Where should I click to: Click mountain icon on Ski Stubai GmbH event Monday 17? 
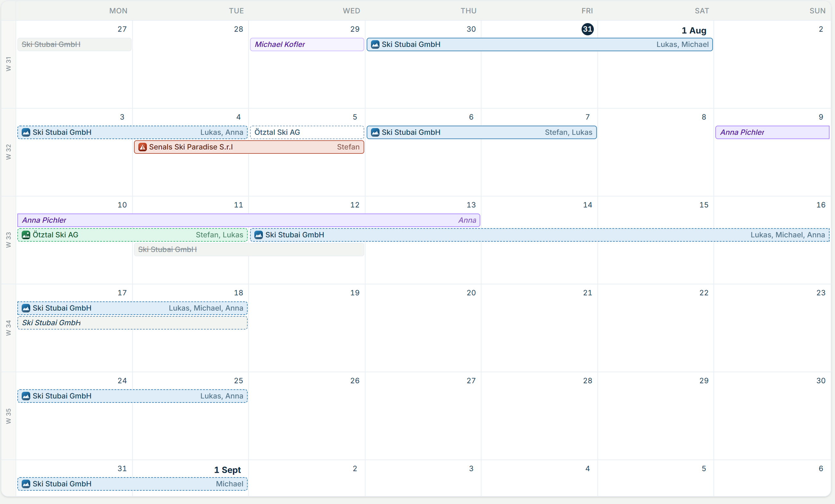tap(26, 308)
